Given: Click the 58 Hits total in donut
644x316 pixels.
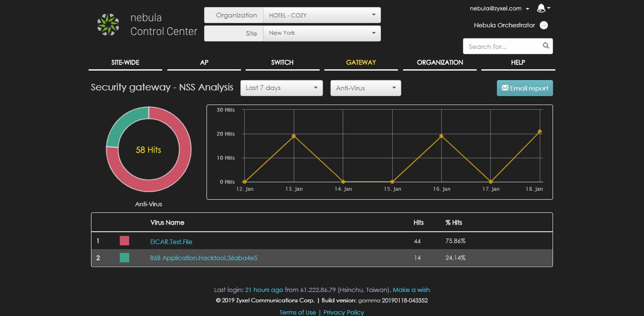Looking at the screenshot, I should (149, 150).
